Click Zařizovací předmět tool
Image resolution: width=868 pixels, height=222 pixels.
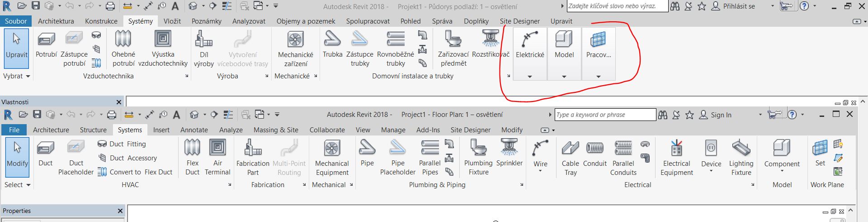(x=453, y=49)
